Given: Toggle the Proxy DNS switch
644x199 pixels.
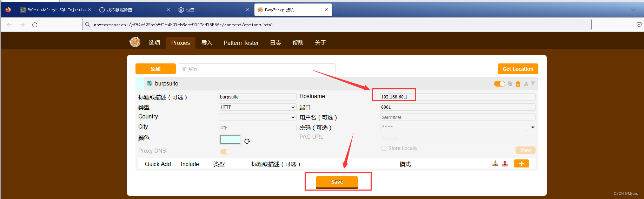Looking at the screenshot, I should (x=226, y=152).
